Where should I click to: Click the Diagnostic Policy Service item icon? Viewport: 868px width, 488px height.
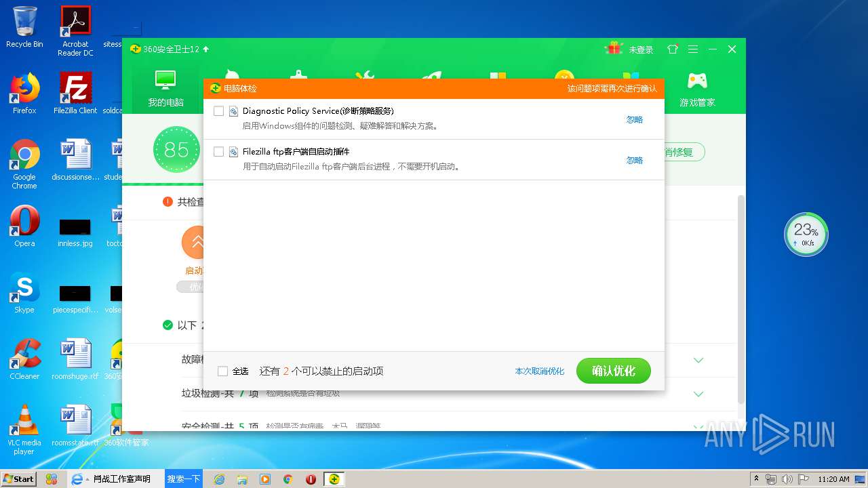click(233, 111)
